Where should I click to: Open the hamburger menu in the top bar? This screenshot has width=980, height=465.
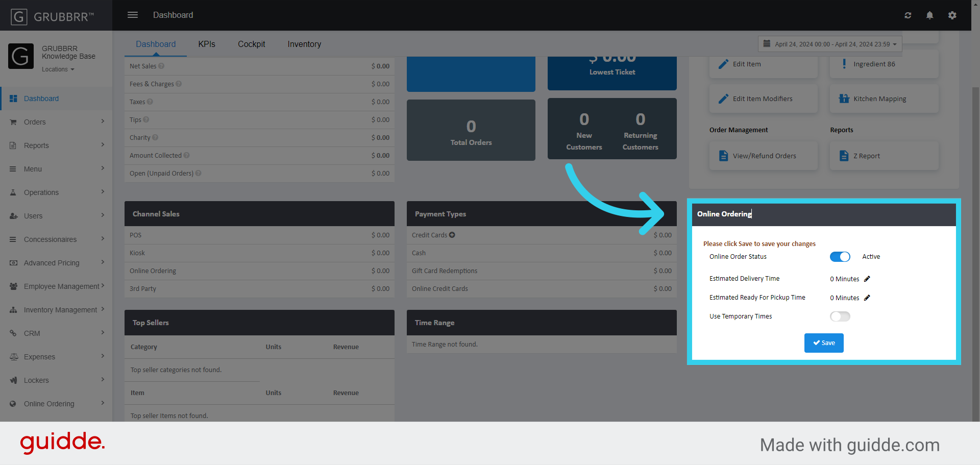[x=133, y=15]
